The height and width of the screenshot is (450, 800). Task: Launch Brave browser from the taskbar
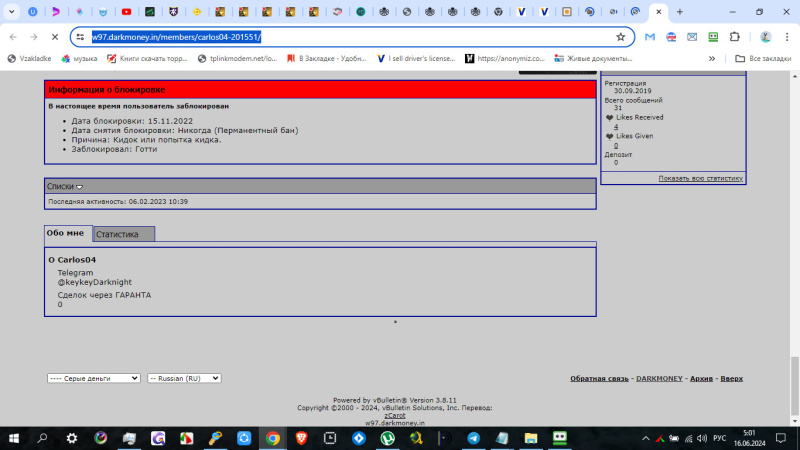click(302, 438)
